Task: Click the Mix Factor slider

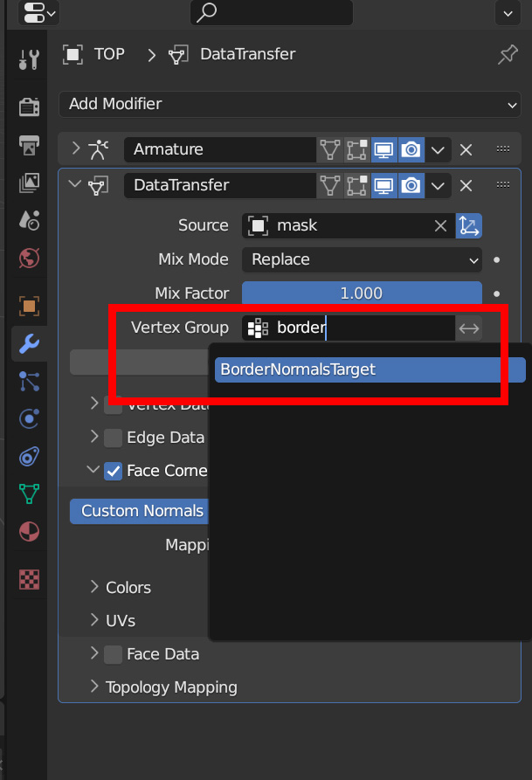Action: [362, 293]
